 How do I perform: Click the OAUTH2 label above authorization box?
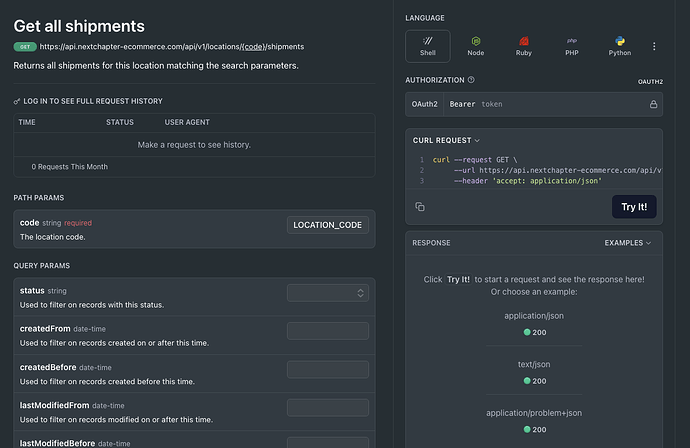pos(650,82)
